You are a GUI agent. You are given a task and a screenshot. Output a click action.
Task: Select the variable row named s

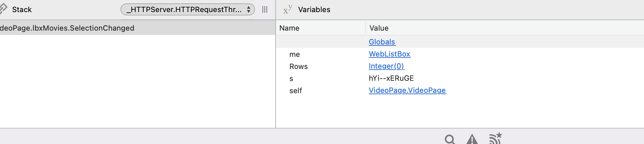pyautogui.click(x=460, y=78)
